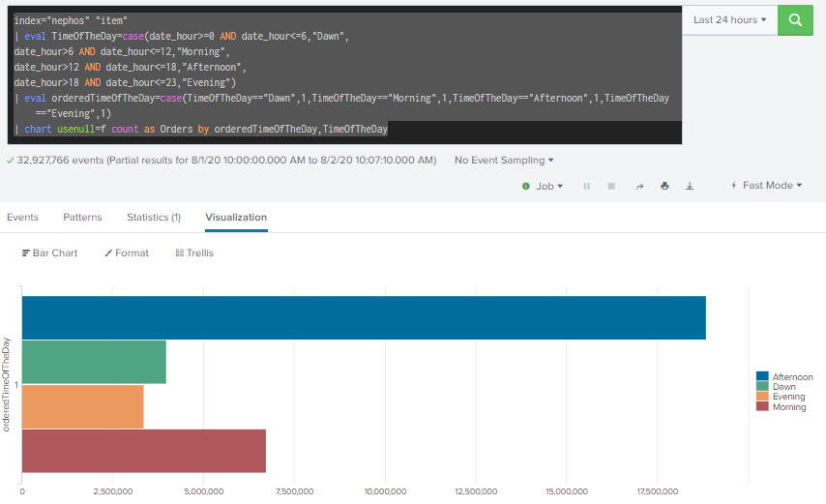Open the Statistics (1) tab
Viewport: 826px width, 504px height.
coord(154,218)
